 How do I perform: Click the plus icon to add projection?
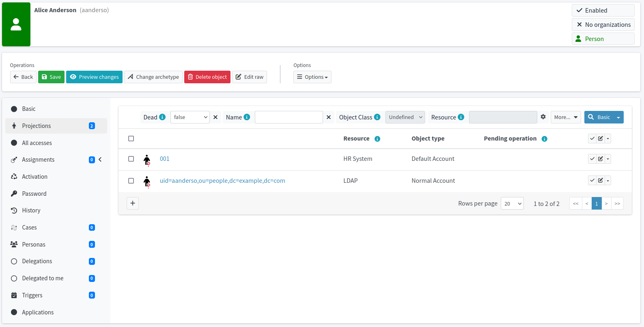(133, 203)
